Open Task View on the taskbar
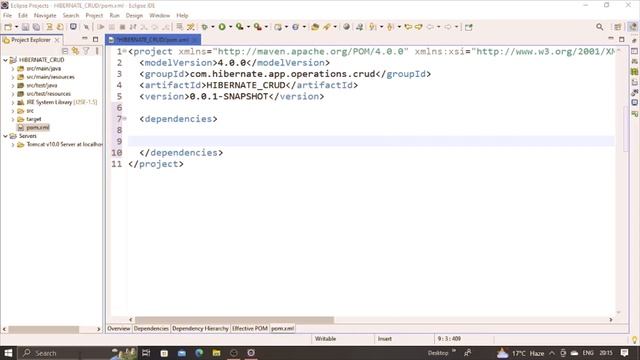 (146, 353)
